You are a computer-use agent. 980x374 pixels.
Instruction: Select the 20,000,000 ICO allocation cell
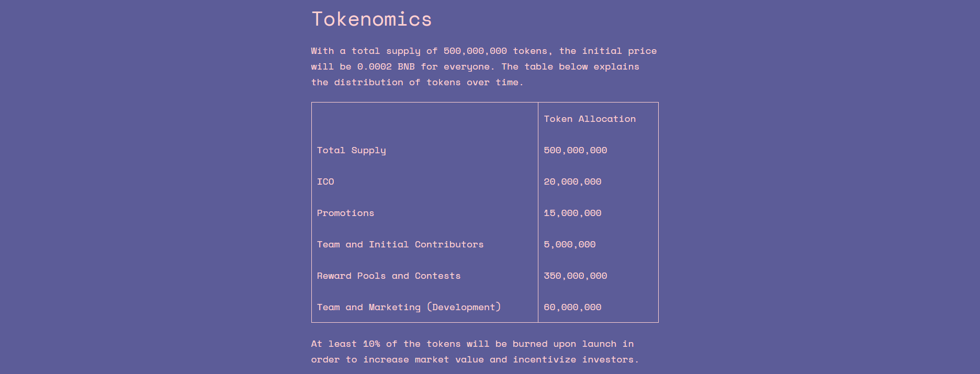pyautogui.click(x=572, y=182)
